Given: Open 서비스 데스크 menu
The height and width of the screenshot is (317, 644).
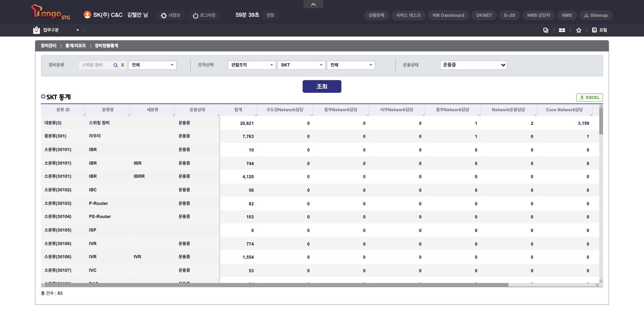Looking at the screenshot, I should click(408, 15).
